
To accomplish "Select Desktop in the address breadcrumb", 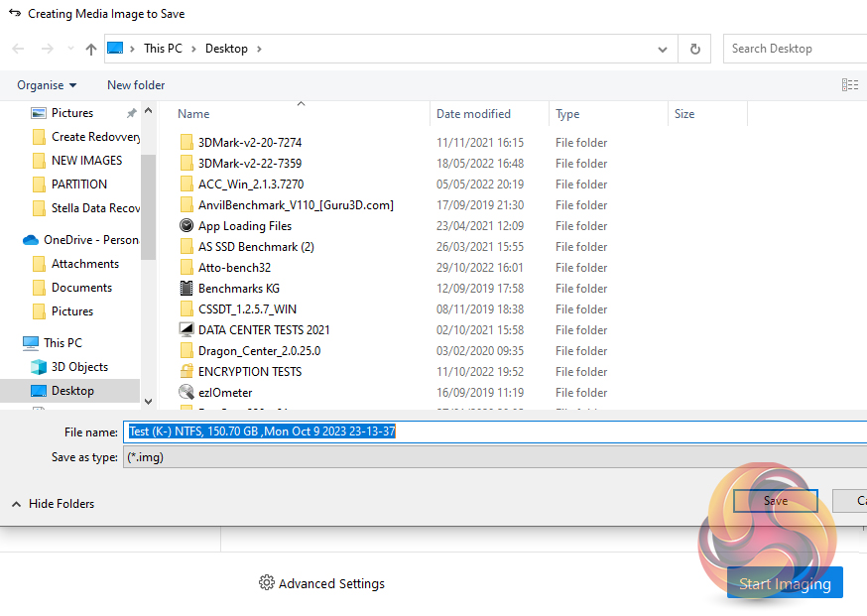I will point(226,49).
